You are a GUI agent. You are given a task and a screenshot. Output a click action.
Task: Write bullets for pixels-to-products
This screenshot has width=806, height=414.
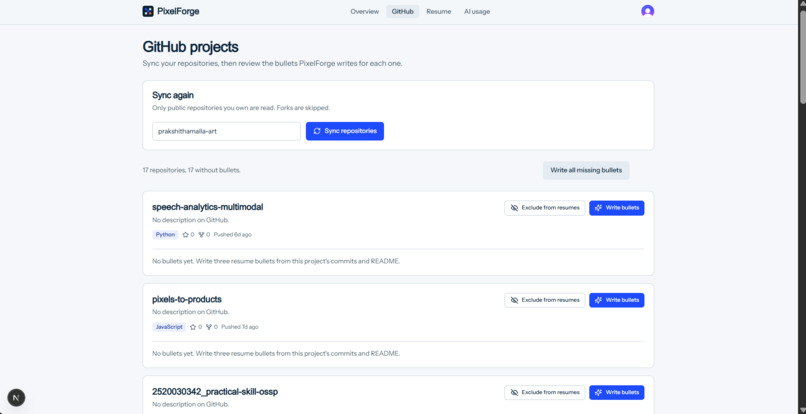616,300
